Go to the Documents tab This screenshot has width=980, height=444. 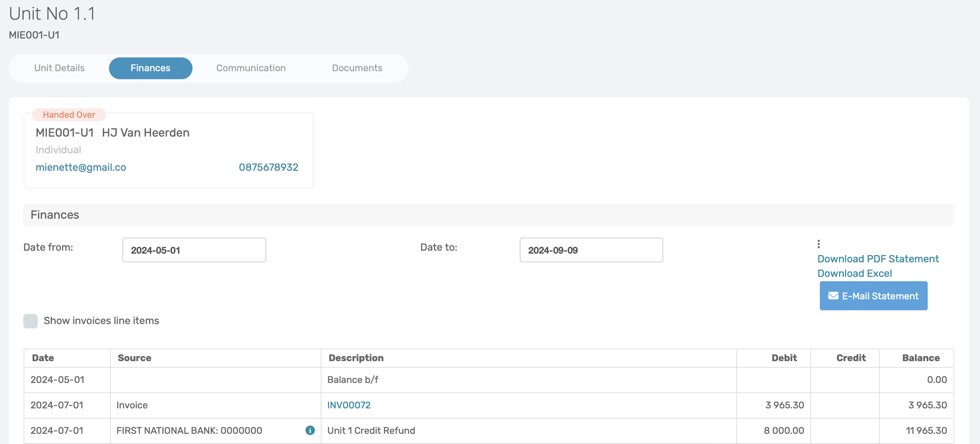pos(356,68)
